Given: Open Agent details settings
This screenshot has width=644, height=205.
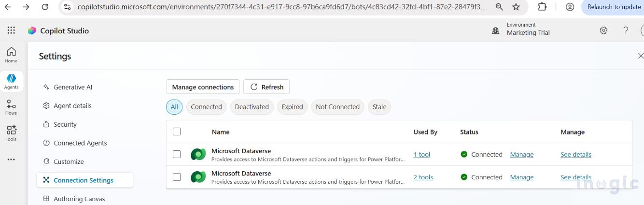Looking at the screenshot, I should pos(72,105).
